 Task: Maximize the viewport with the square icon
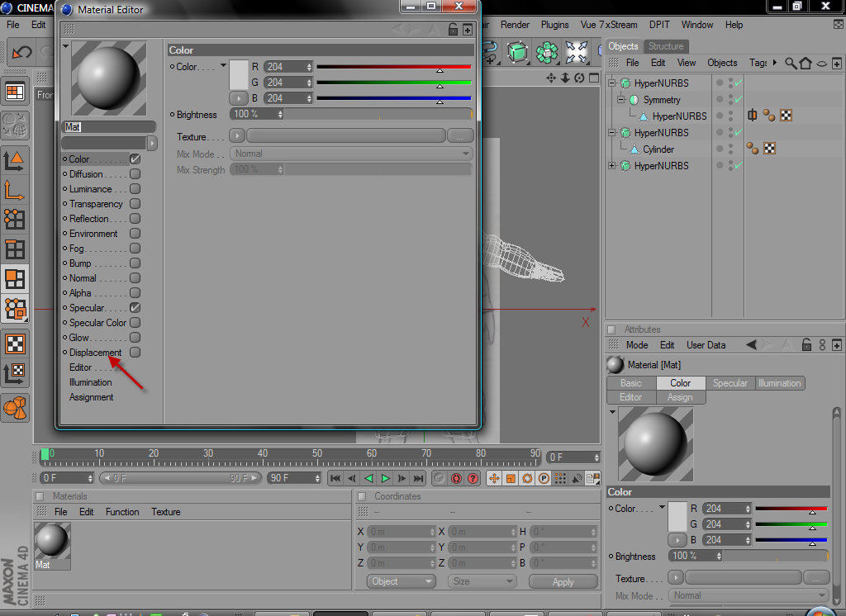tap(594, 78)
